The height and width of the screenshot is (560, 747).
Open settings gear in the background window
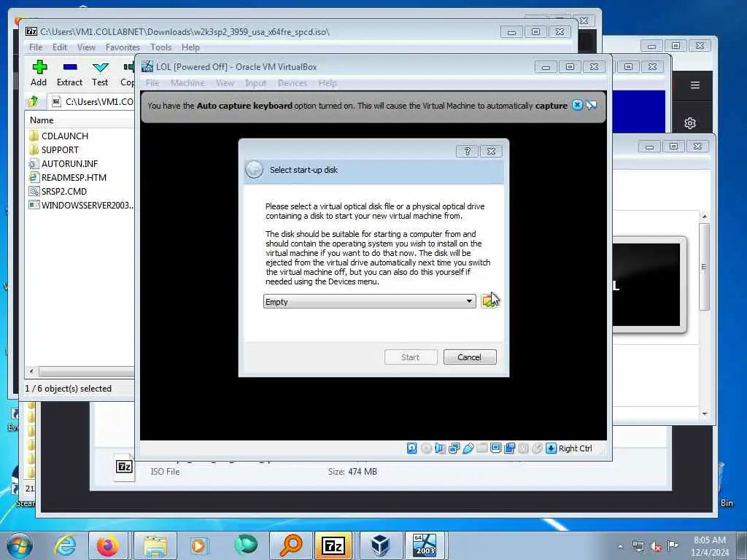point(690,123)
